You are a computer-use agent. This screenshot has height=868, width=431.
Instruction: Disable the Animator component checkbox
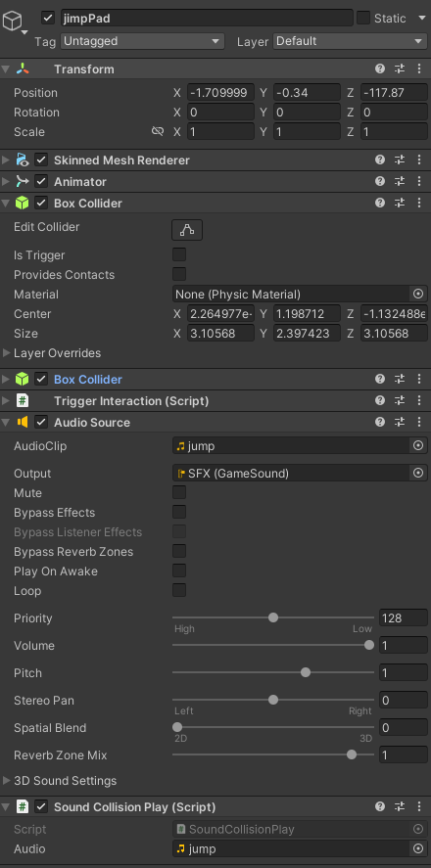click(x=41, y=182)
